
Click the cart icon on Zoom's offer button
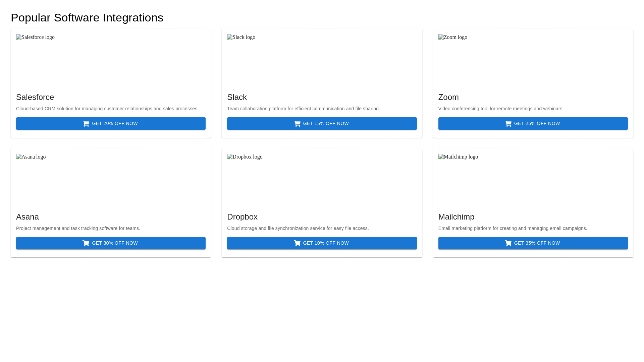508,123
